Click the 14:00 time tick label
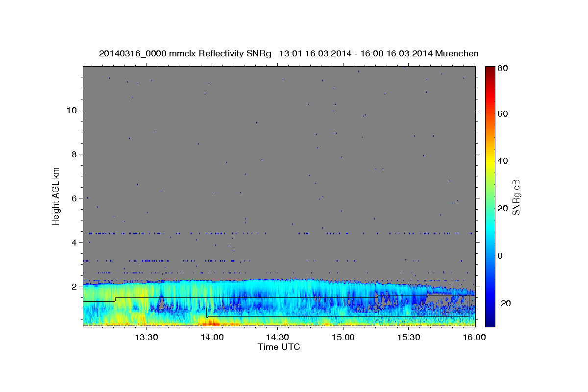Screen dimensions: 588x392 [212, 338]
